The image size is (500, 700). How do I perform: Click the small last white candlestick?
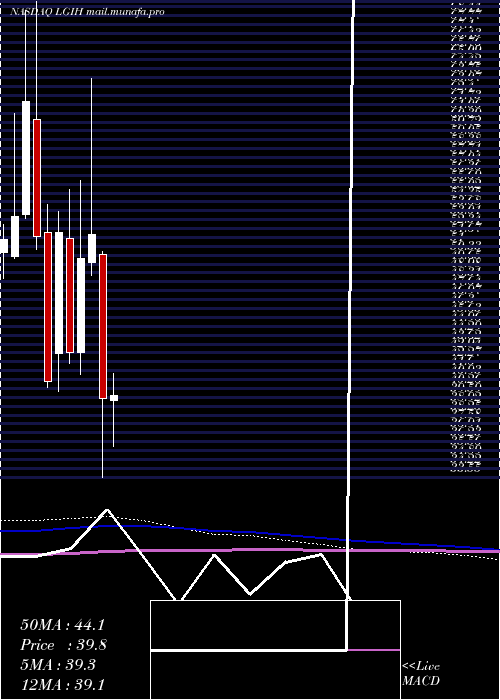(114, 398)
